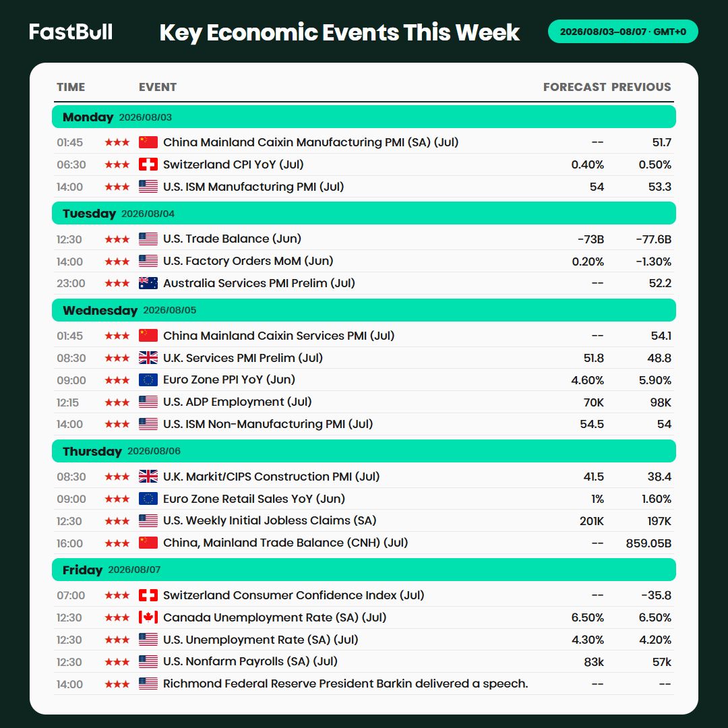
Task: Click the 859.05B previous trade balance value
Action: [648, 543]
